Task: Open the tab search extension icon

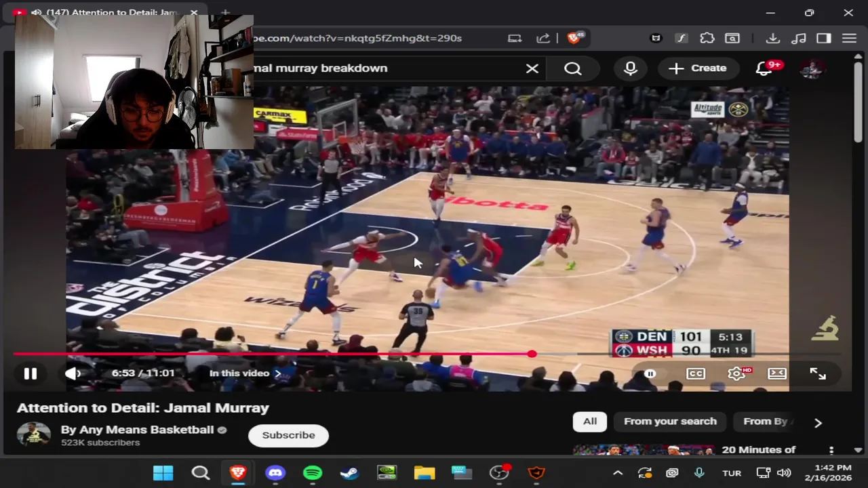Action: 732,39
